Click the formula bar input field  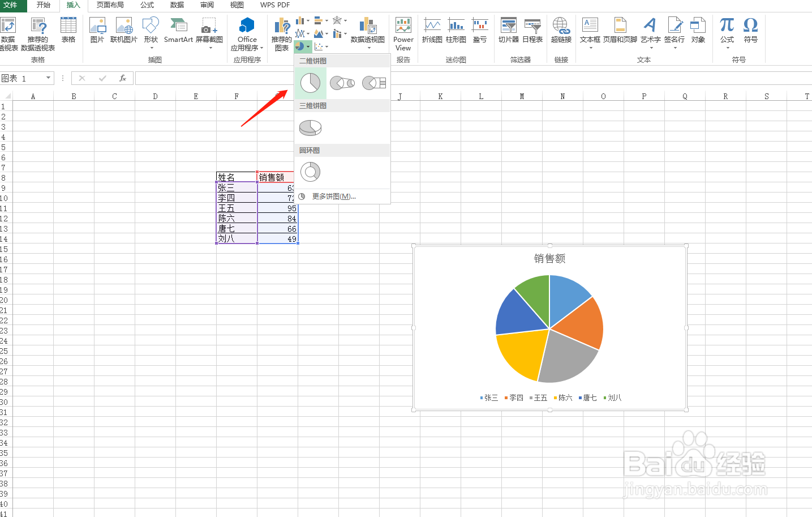pos(473,78)
